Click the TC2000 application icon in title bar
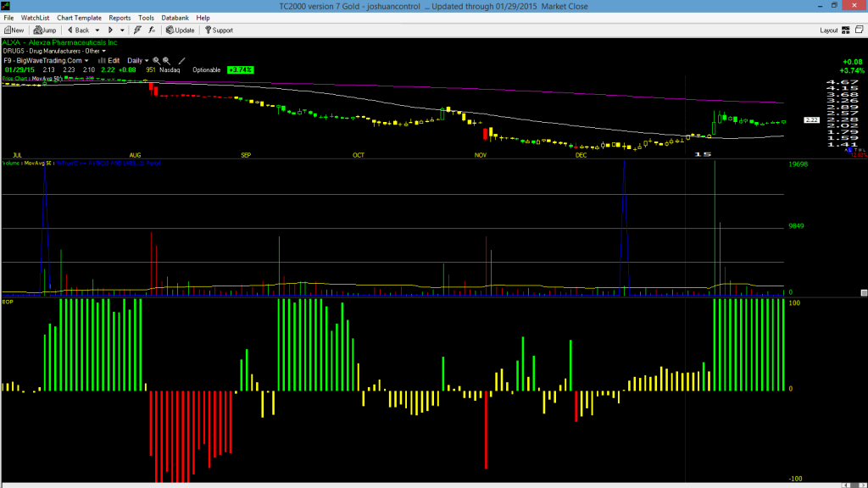The height and width of the screenshot is (488, 868). [x=6, y=6]
